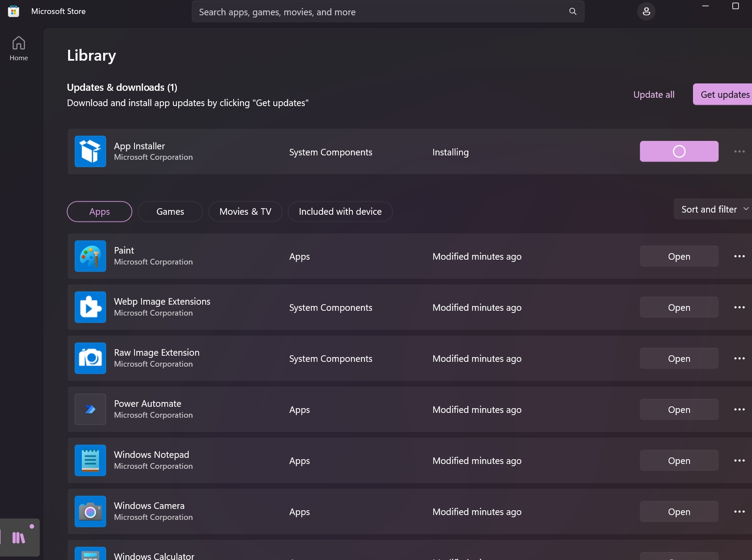
Task: Maximize the Microsoft Store window
Action: [735, 6]
